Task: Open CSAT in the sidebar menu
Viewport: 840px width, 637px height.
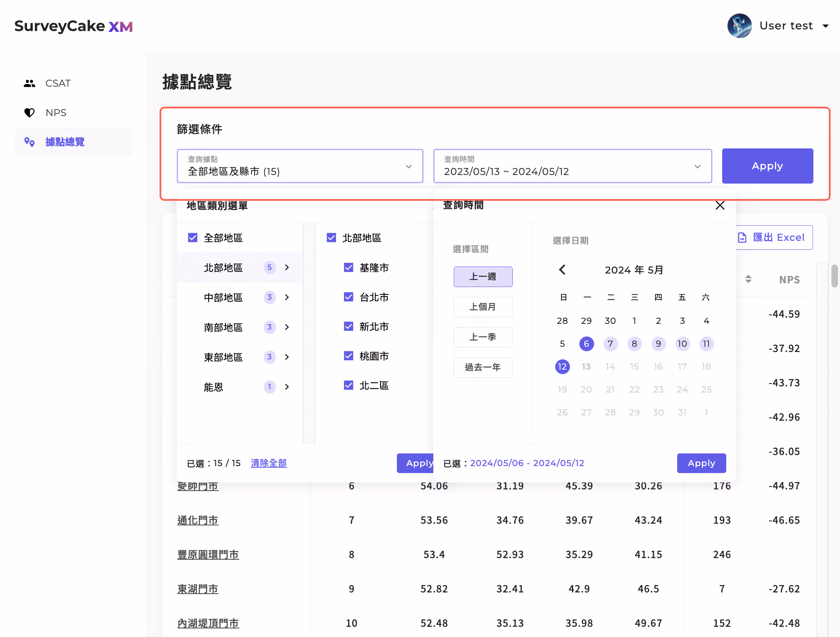Action: click(74, 83)
